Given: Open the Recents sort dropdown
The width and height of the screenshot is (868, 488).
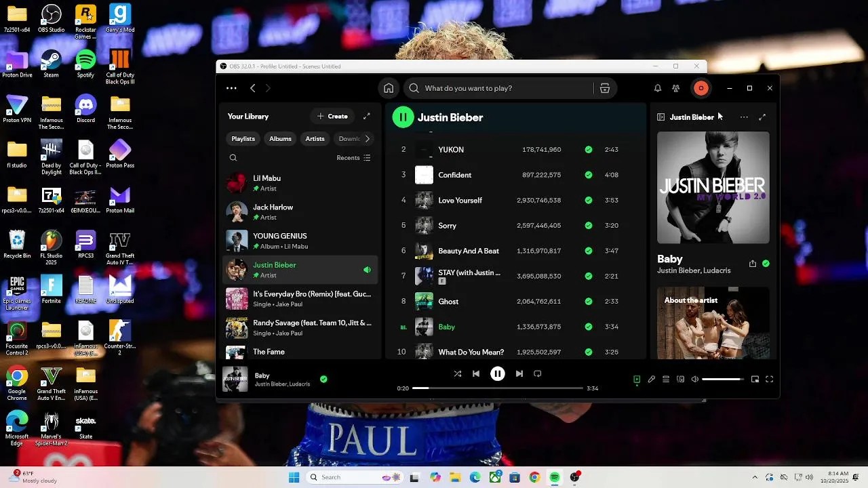Looking at the screenshot, I should pos(354,158).
